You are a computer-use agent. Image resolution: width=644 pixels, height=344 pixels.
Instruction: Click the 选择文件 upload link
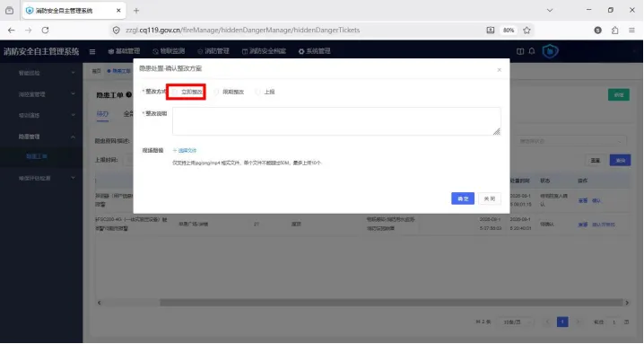(x=185, y=151)
